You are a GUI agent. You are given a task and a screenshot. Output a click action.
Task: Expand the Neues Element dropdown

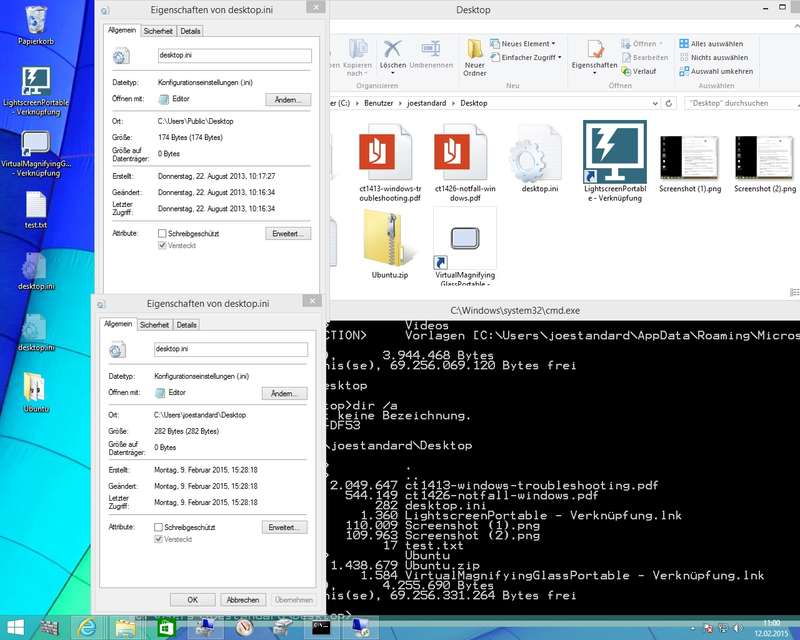(525, 44)
